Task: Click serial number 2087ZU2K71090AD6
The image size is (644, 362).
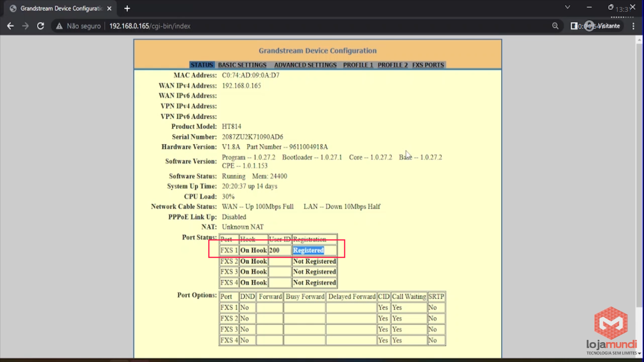Action: point(253,137)
